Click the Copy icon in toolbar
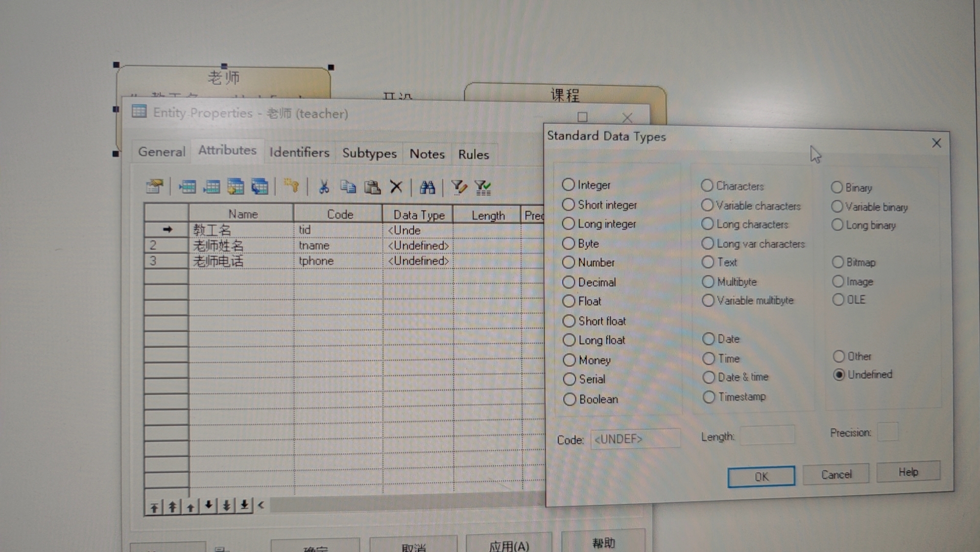The height and width of the screenshot is (552, 980). [x=348, y=187]
